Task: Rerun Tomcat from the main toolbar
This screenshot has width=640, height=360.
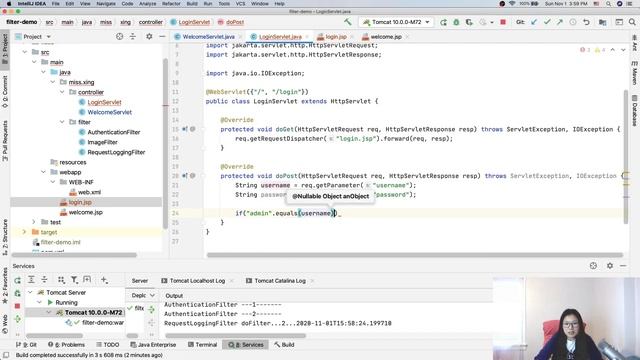Action: pos(443,22)
